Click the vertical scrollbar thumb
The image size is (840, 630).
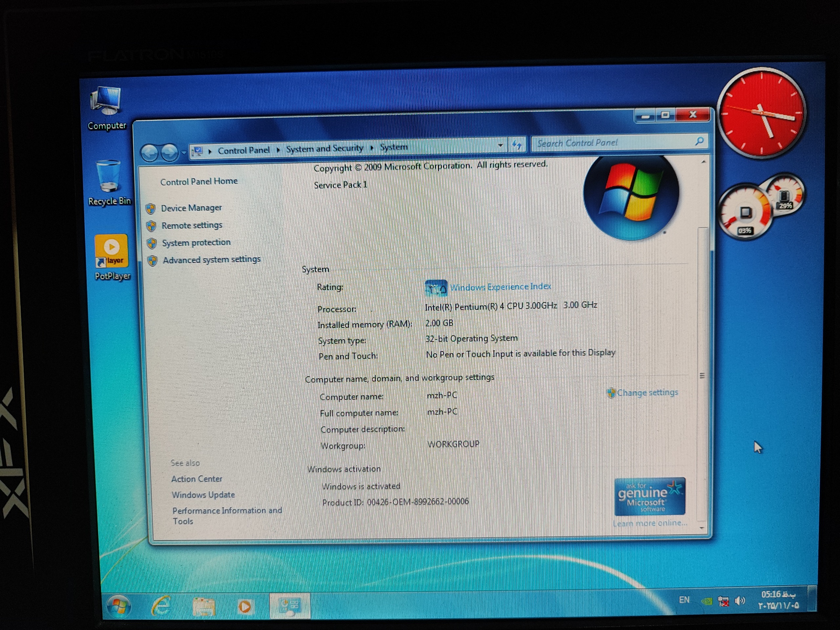(703, 374)
